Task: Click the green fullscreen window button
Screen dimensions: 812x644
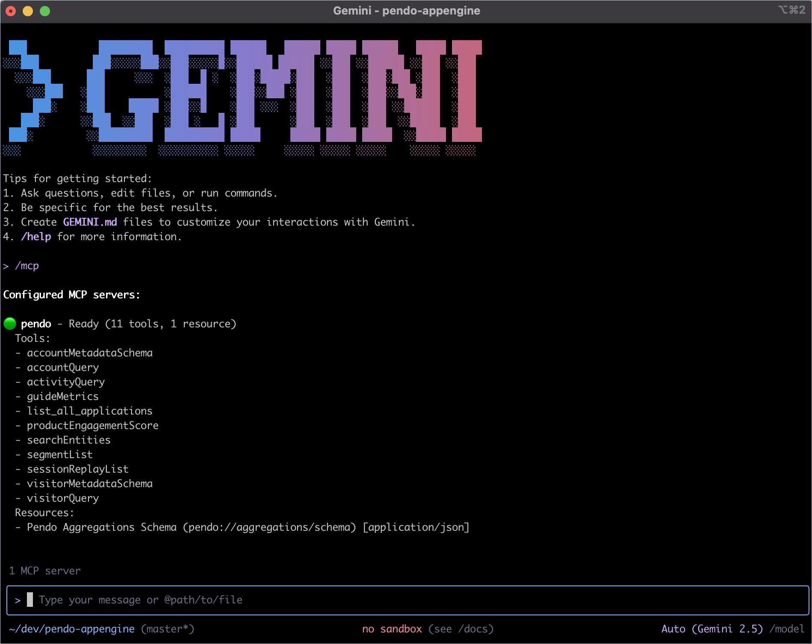Action: (x=45, y=11)
